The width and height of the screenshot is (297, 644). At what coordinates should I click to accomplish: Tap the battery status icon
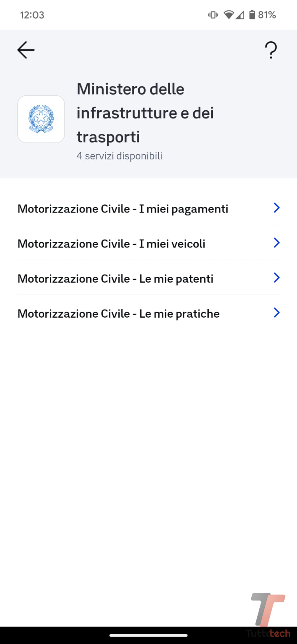pyautogui.click(x=252, y=15)
